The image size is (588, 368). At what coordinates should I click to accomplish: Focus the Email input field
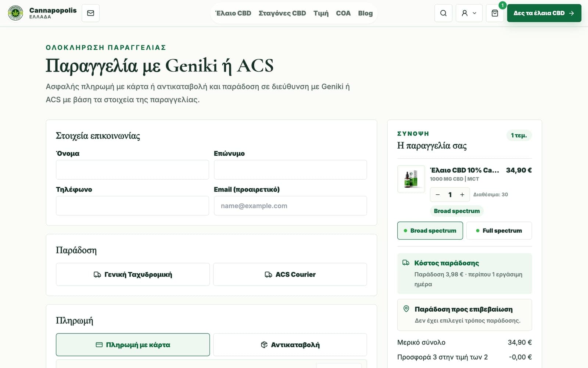pos(290,206)
